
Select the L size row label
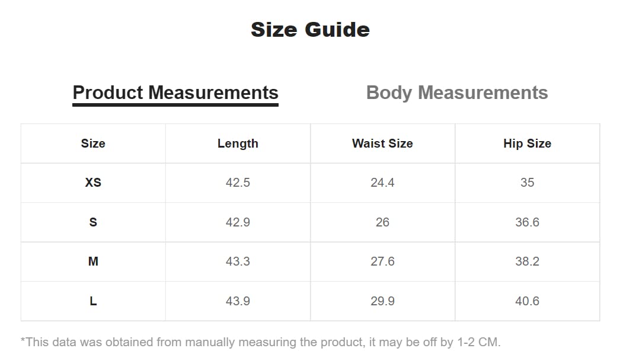point(93,301)
